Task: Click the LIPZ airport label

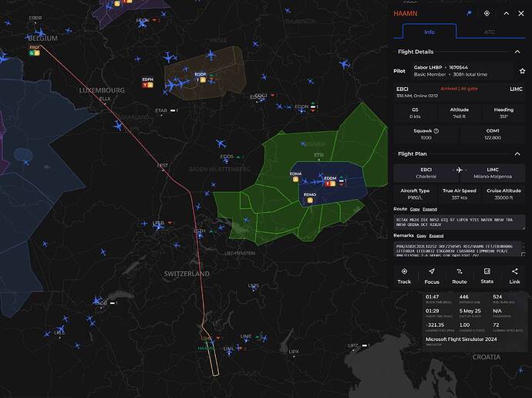Action: pyautogui.click(x=353, y=346)
